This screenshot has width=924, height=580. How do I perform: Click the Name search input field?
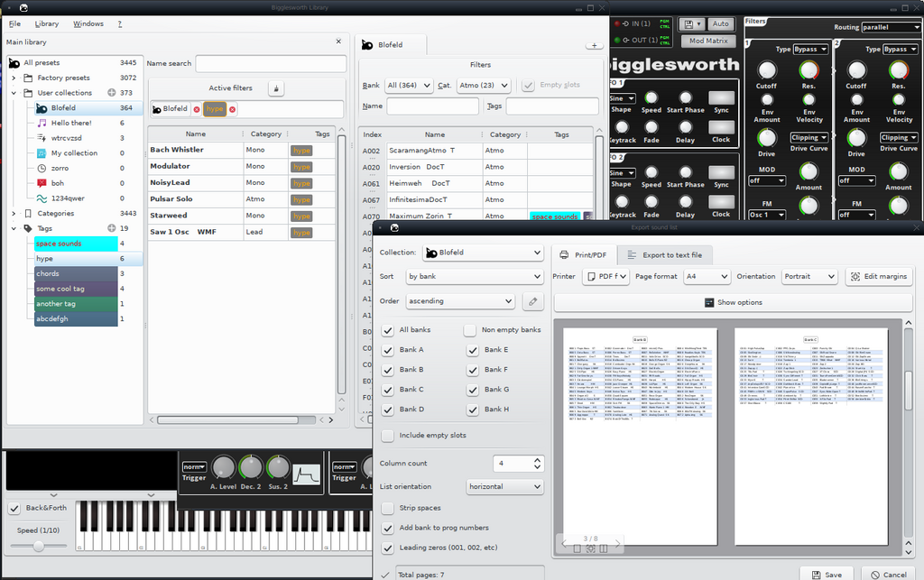[x=271, y=64]
